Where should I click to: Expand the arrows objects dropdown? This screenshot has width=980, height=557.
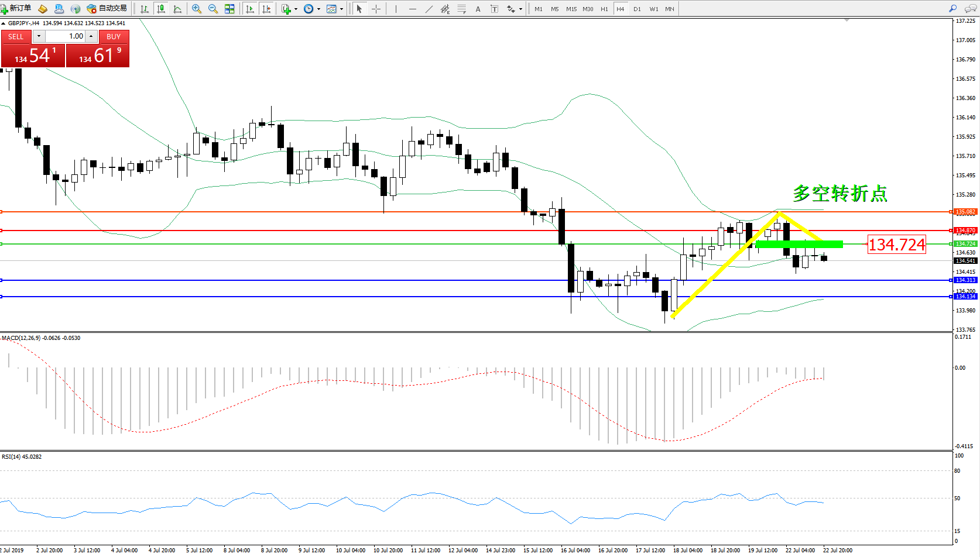click(520, 9)
